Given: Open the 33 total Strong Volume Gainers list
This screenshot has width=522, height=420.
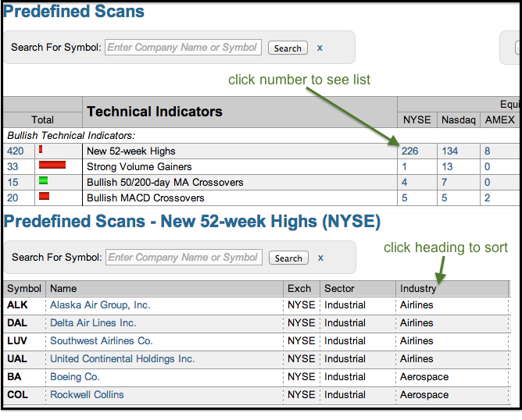Looking at the screenshot, I should [13, 166].
